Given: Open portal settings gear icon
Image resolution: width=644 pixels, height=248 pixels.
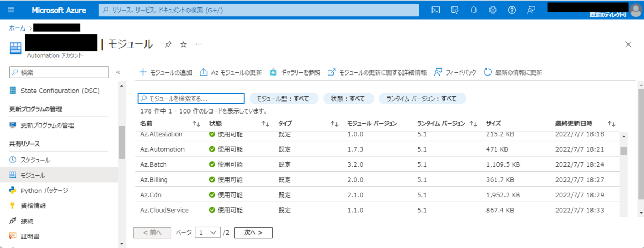Looking at the screenshot, I should [493, 10].
